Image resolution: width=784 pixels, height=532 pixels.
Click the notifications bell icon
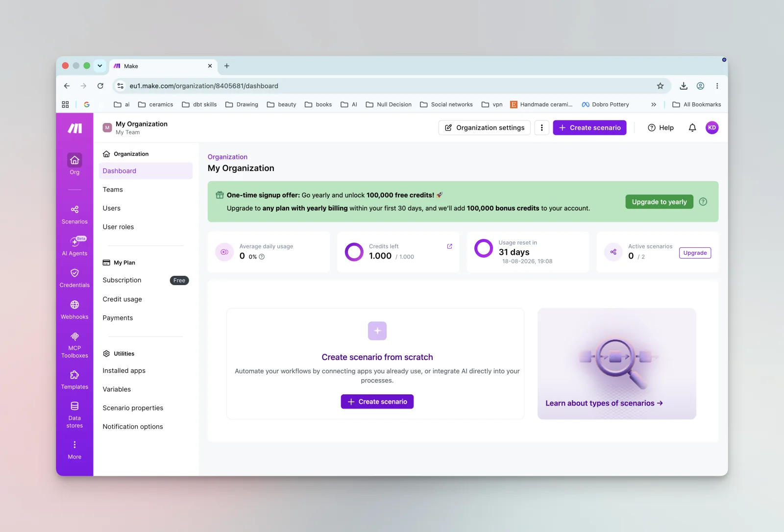point(692,128)
